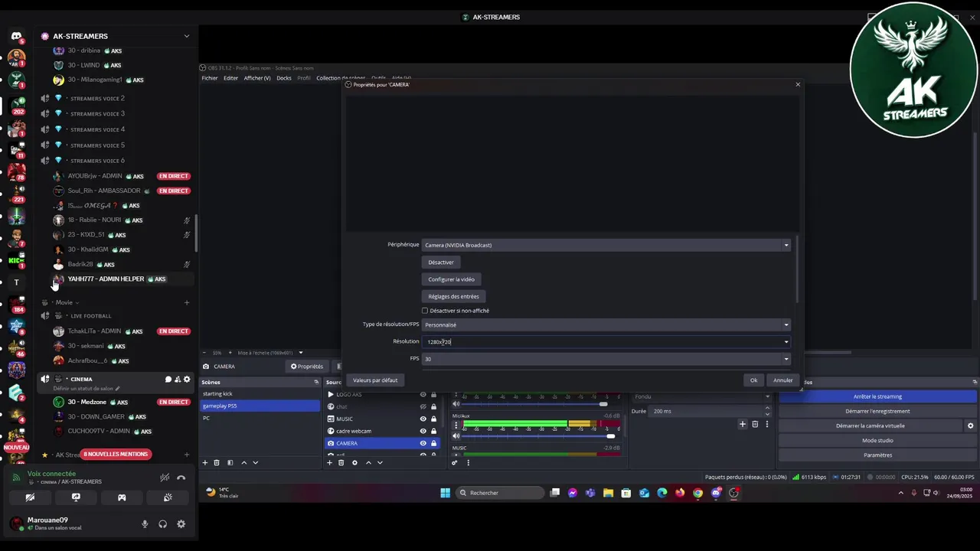Open scene filters icon in Scènes toolbar
Screen dimensions: 980x551
230,462
